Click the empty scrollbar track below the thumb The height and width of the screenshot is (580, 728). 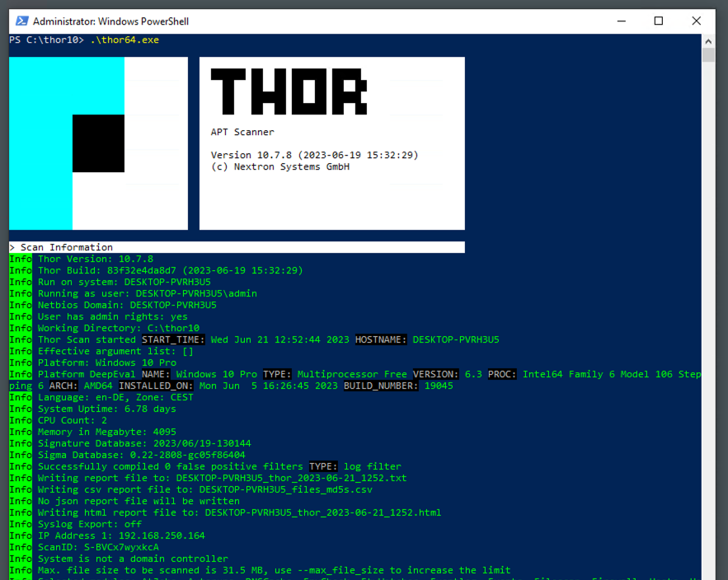coord(708,330)
